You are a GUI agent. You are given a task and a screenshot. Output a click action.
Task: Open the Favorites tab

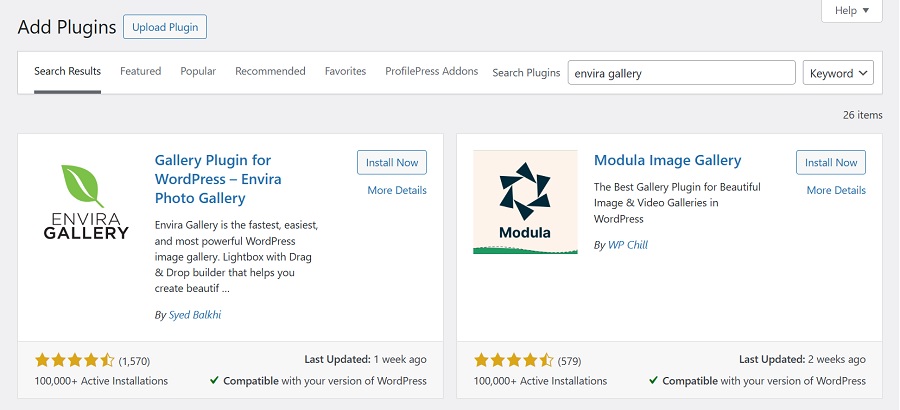pos(345,72)
